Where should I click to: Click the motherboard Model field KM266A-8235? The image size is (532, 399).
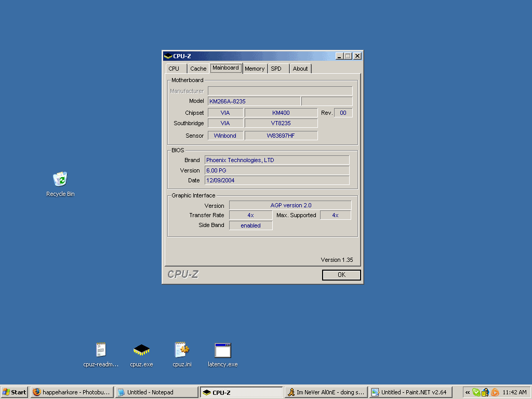pos(254,101)
